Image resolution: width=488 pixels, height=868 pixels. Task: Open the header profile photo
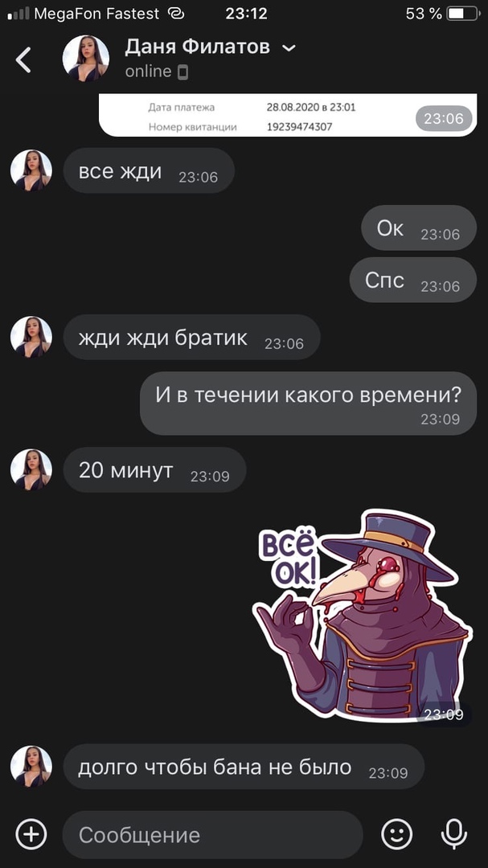(86, 59)
